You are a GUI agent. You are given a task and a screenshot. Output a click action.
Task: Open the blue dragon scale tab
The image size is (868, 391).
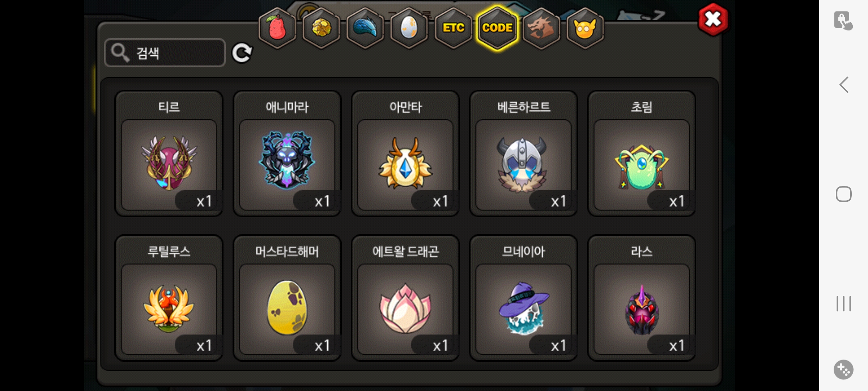[x=365, y=28]
